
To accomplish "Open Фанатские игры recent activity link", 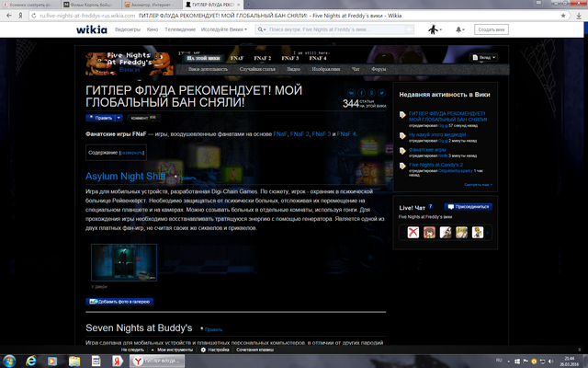I will tap(427, 149).
